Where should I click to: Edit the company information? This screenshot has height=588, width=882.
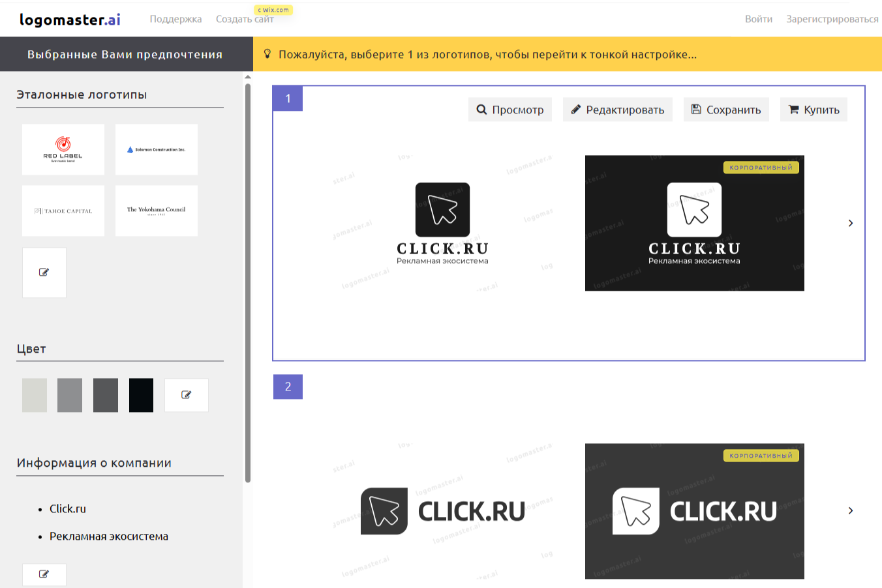(x=44, y=574)
